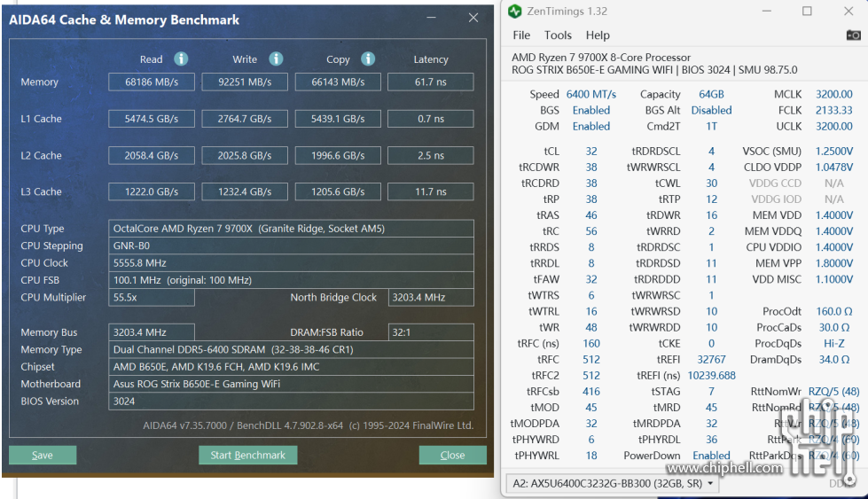868x499 pixels.
Task: Click L3 Cache write 1232.4 GB/s
Action: pos(245,191)
